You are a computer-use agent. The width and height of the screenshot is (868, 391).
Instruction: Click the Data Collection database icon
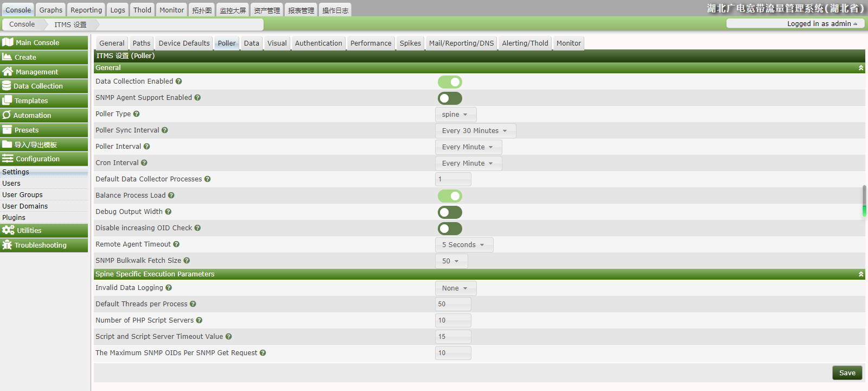[7, 86]
